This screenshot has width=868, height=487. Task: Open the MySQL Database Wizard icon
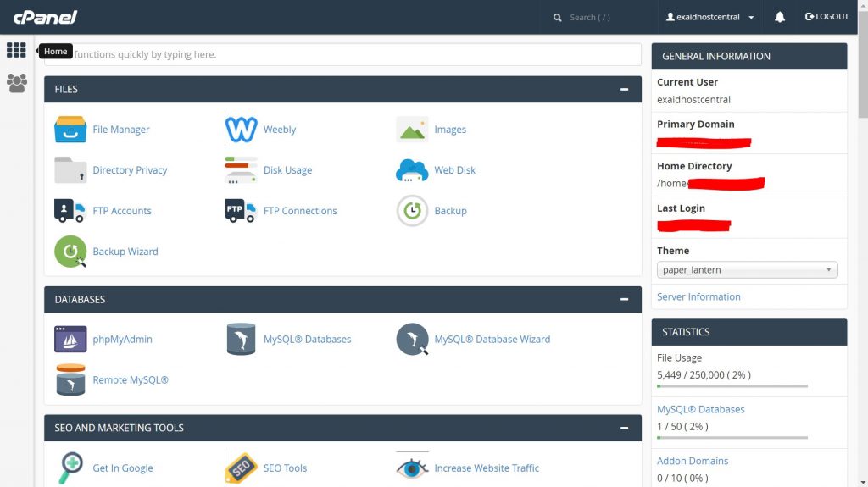coord(412,340)
